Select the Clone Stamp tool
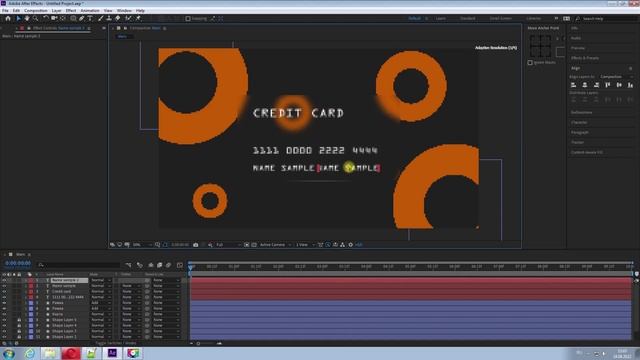This screenshot has width=640, height=360. [109, 18]
